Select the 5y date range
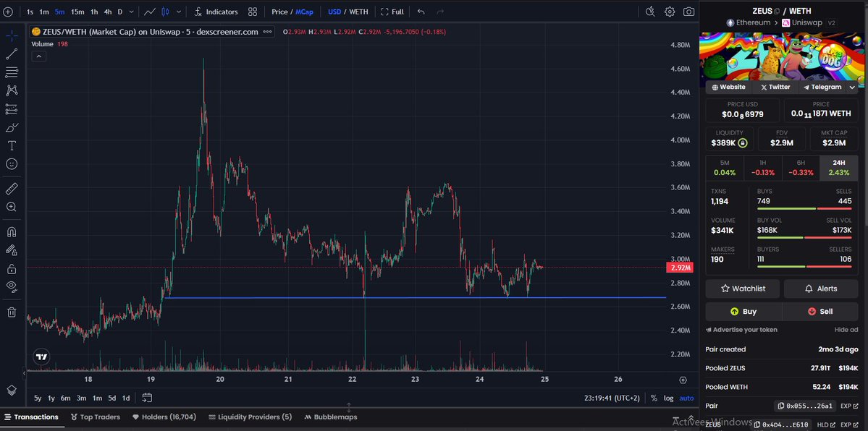The image size is (868, 431). click(x=38, y=398)
